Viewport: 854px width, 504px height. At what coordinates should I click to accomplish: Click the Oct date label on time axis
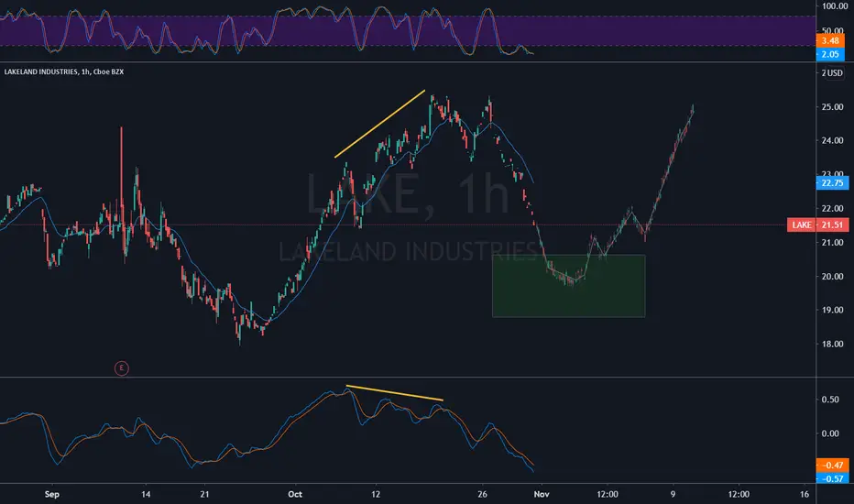(x=295, y=494)
